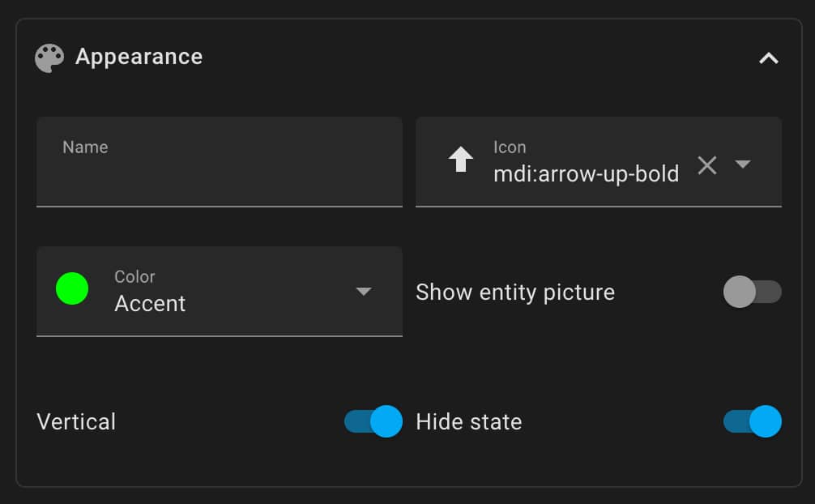Click the Icon field label
Viewport: 815px width, 504px height.
tap(510, 147)
